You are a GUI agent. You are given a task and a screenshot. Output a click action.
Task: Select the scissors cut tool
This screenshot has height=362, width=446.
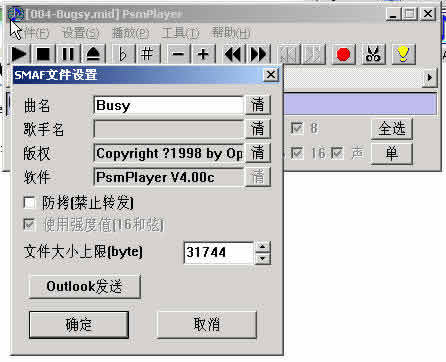[373, 54]
